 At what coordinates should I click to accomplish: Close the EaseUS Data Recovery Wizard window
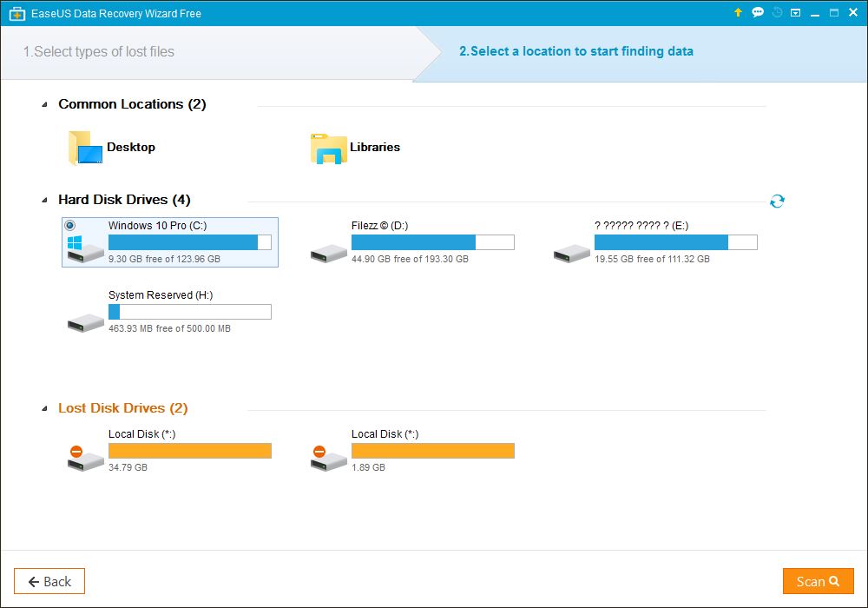click(853, 12)
